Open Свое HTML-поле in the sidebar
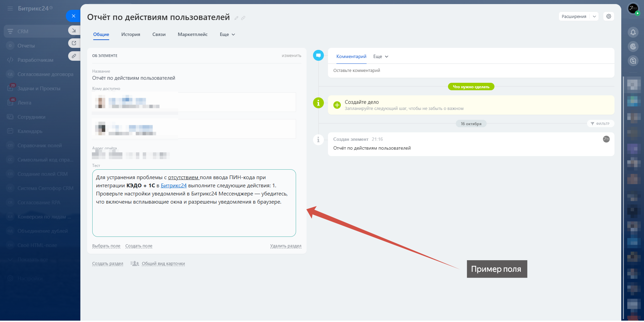This screenshot has height=322, width=644. tap(37, 245)
